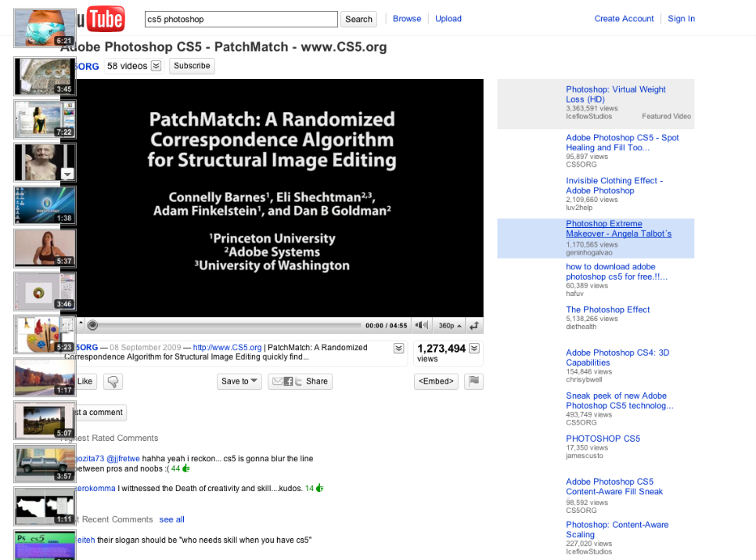Click the 1:11 black and white thumbnail
Viewport: 756px width, 560px height.
(45, 506)
